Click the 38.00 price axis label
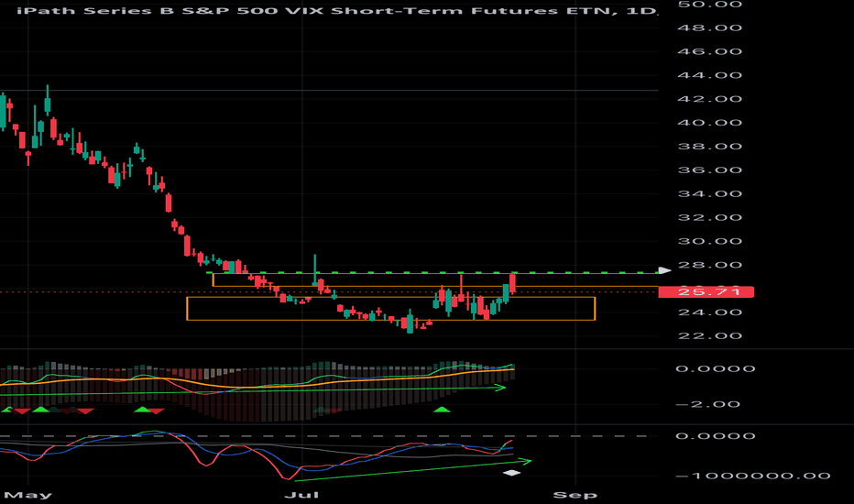Image resolution: width=854 pixels, height=504 pixels. (x=709, y=146)
